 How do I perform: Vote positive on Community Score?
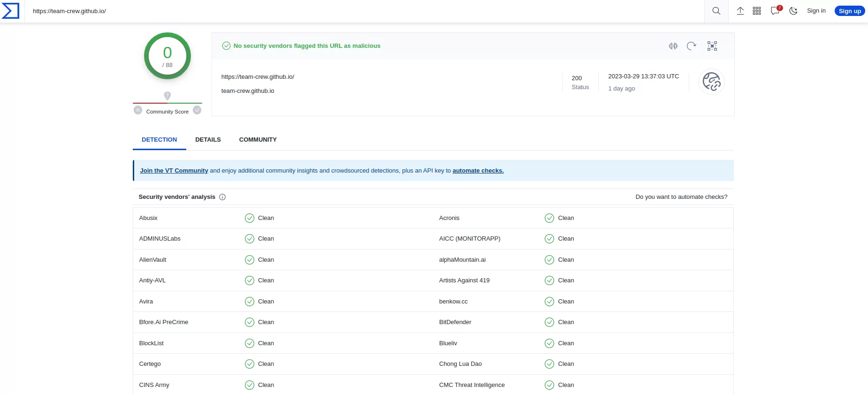coord(197,110)
